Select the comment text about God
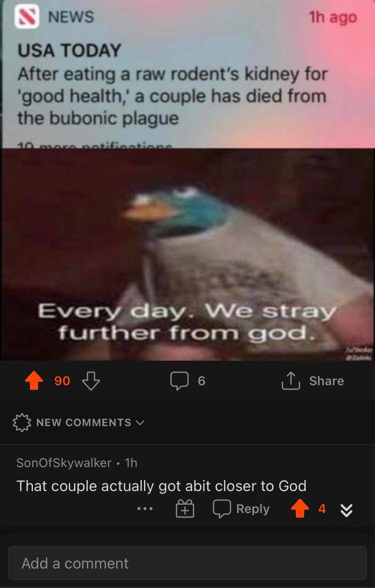 click(161, 486)
